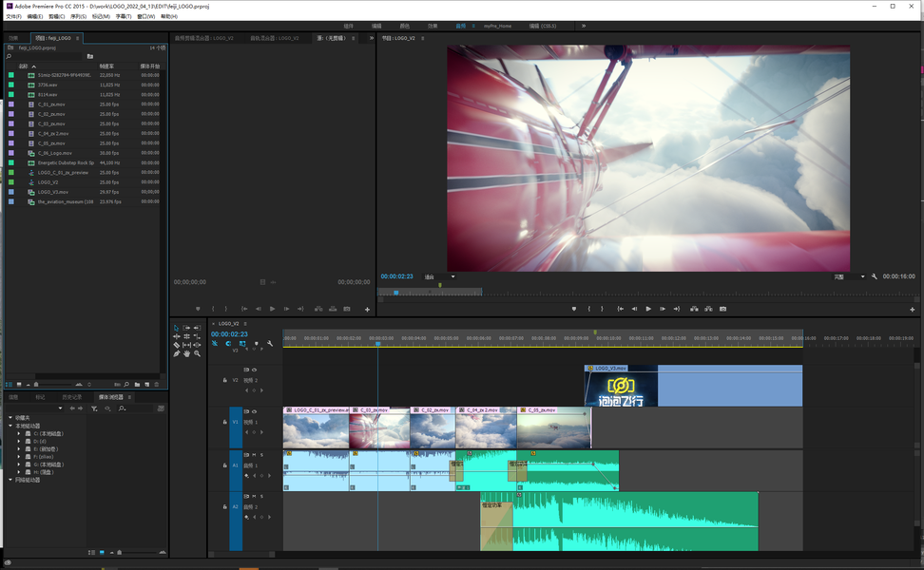Mute audio track A1

pyautogui.click(x=254, y=455)
